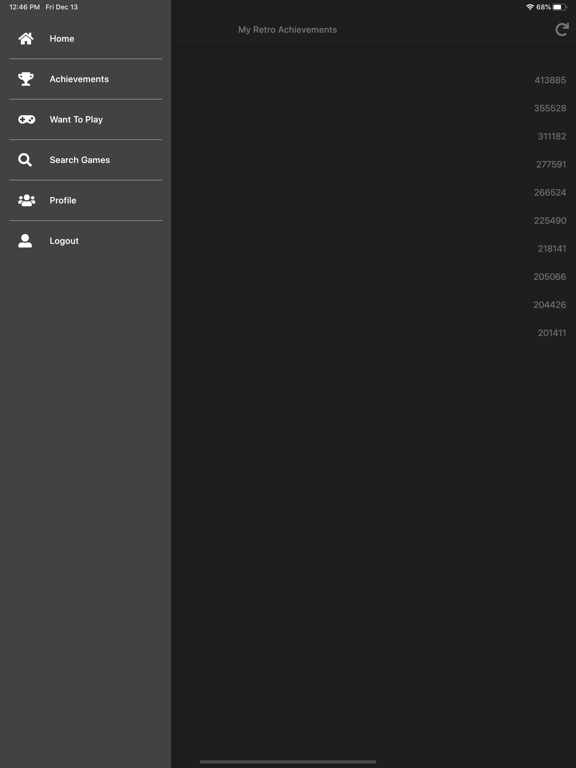Select the score 204426
This screenshot has height=768, width=576.
click(550, 305)
